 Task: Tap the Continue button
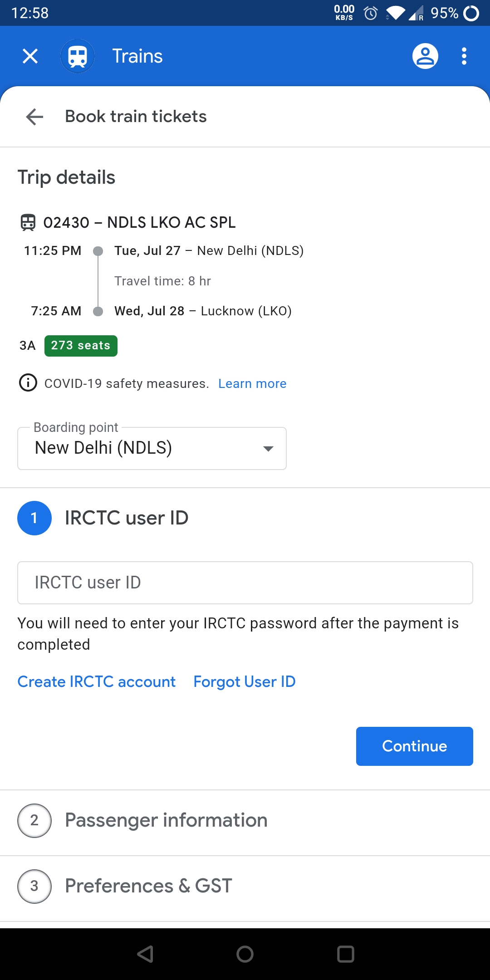(415, 746)
